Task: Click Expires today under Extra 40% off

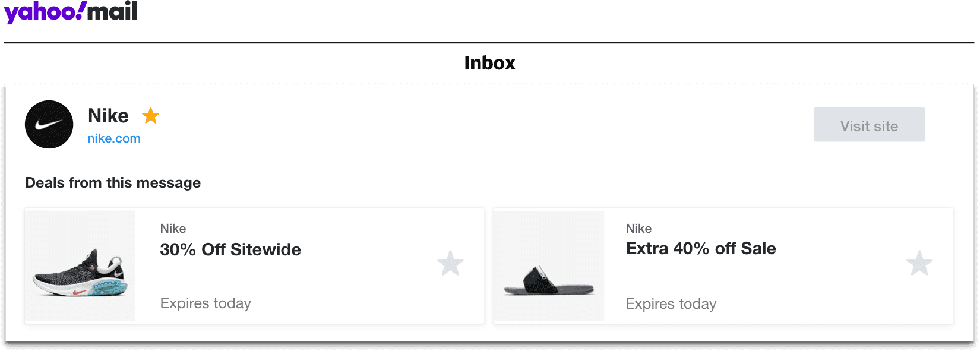Action: (671, 304)
